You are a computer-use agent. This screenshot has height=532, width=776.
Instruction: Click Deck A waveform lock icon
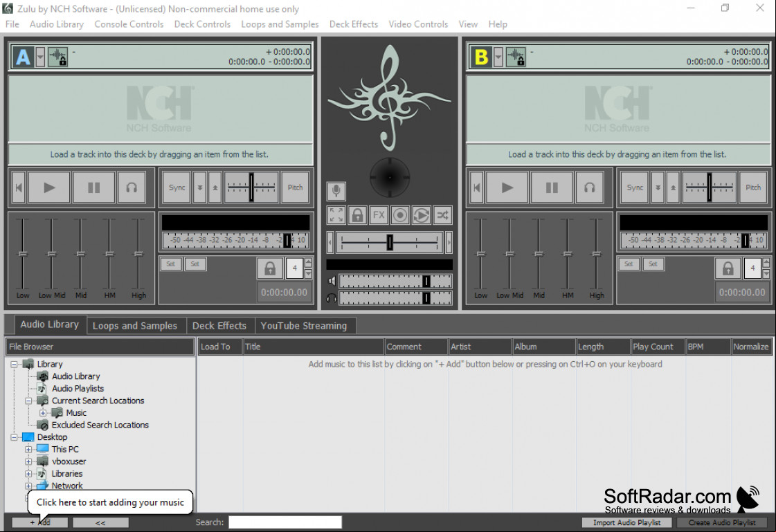(x=58, y=57)
